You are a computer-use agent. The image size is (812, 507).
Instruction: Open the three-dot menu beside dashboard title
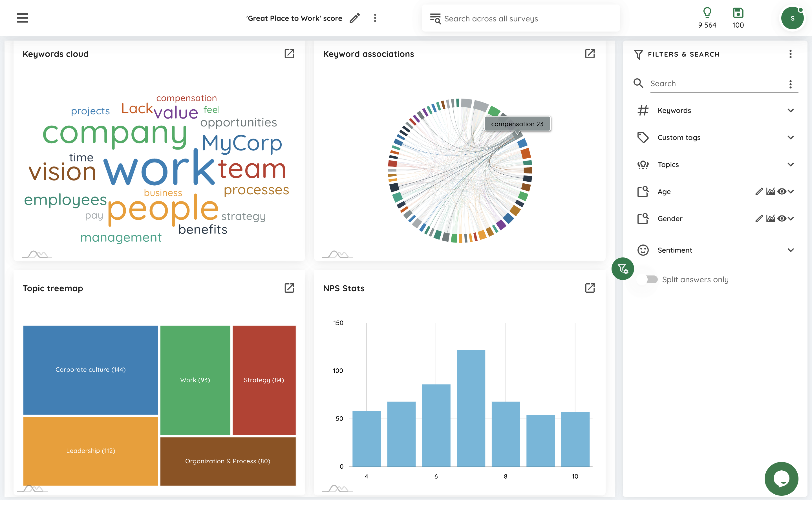[375, 18]
